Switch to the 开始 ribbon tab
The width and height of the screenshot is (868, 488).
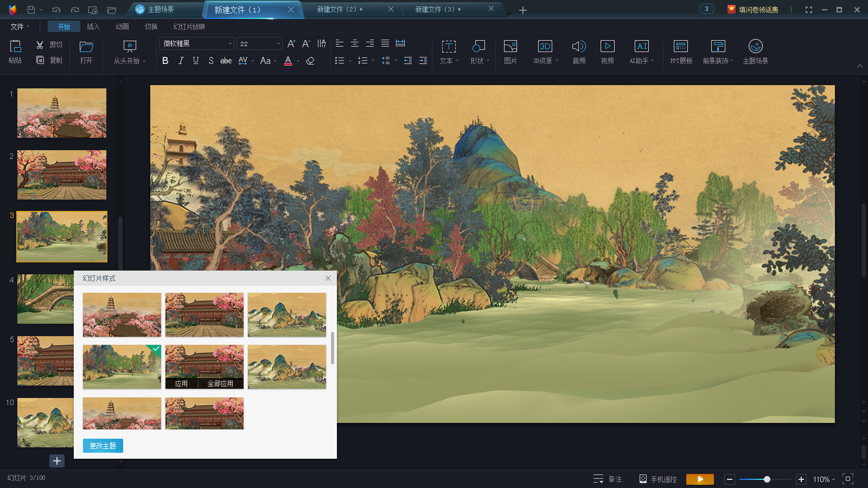click(64, 27)
